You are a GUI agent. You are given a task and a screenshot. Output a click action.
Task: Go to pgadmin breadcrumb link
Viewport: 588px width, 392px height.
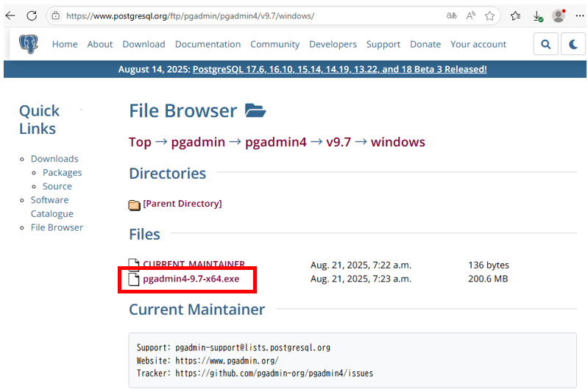click(x=198, y=142)
